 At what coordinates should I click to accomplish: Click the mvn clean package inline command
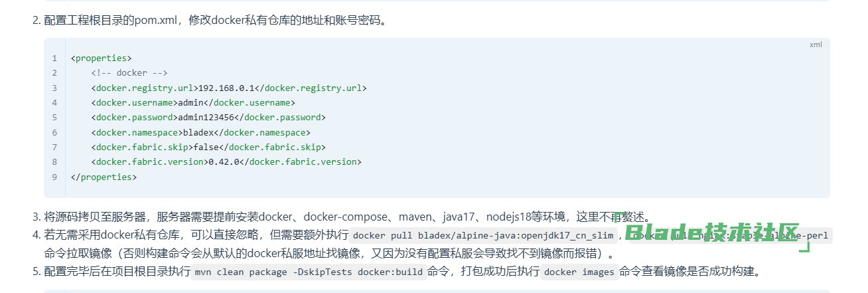pos(309,272)
